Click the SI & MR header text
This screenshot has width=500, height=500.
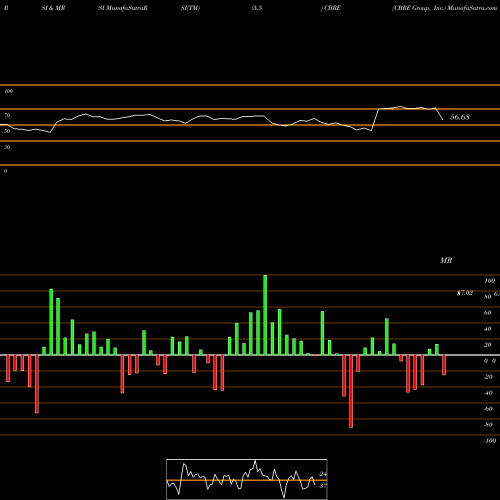(x=53, y=8)
